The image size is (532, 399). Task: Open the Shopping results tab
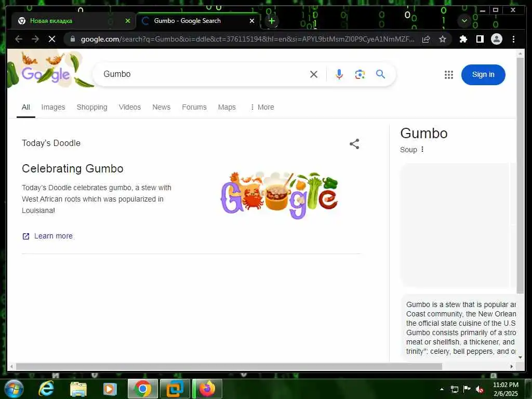[92, 107]
